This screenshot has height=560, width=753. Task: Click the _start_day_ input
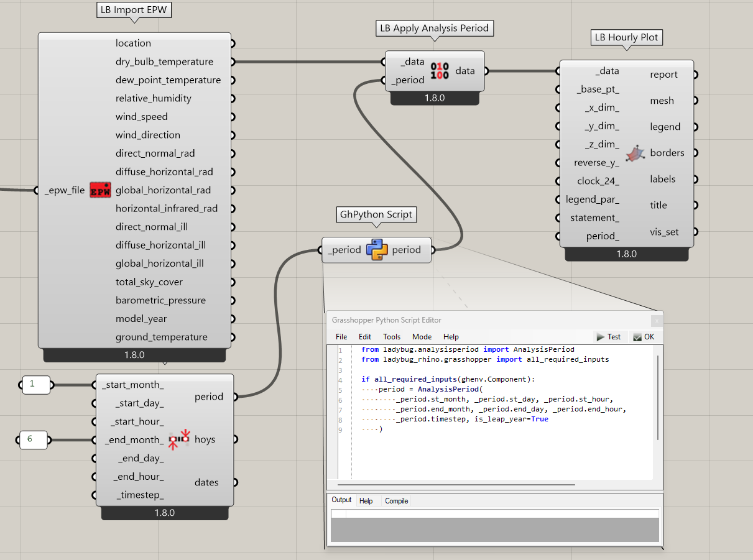[x=140, y=403]
